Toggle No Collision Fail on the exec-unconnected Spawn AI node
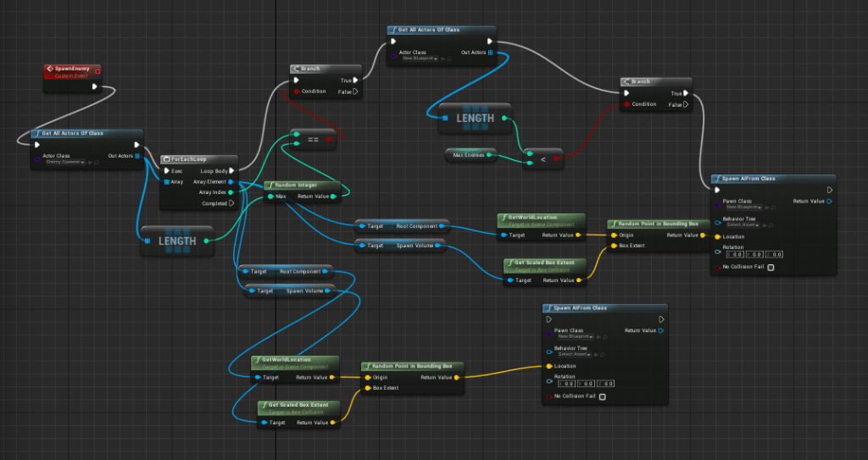Screen dimensions: 868x460 pyautogui.click(x=603, y=396)
